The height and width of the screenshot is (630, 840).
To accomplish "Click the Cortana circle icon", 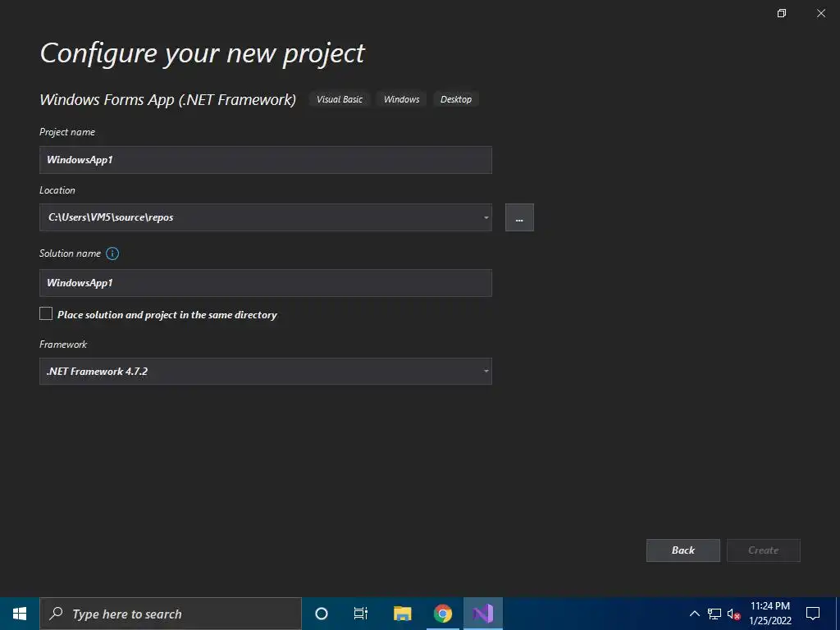I will click(321, 614).
